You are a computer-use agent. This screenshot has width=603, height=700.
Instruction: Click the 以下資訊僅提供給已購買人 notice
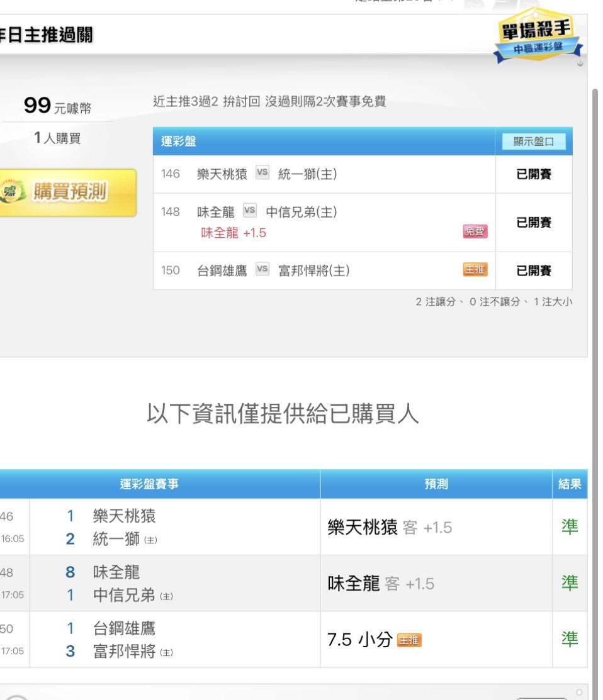[x=283, y=413]
